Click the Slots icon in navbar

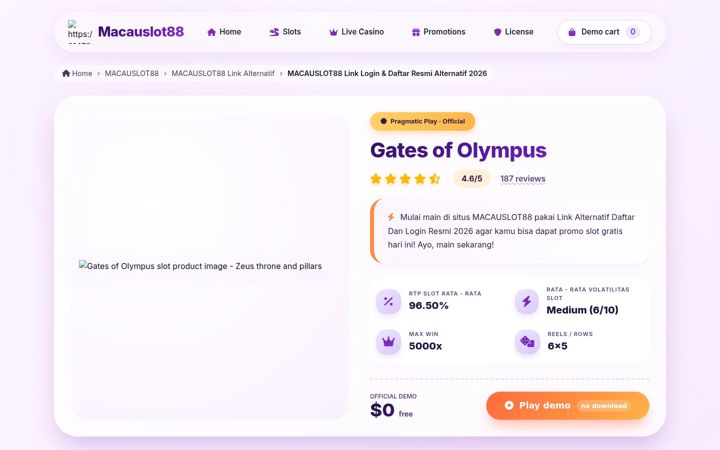point(274,32)
